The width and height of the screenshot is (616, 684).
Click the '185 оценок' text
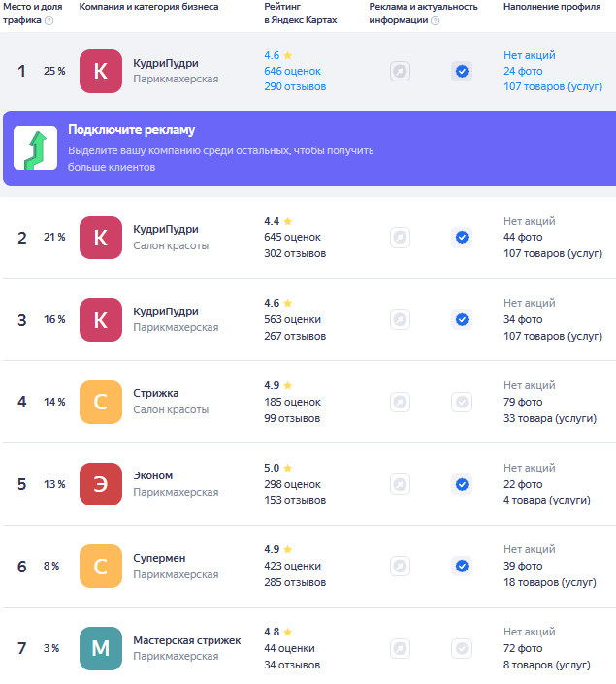pos(292,402)
